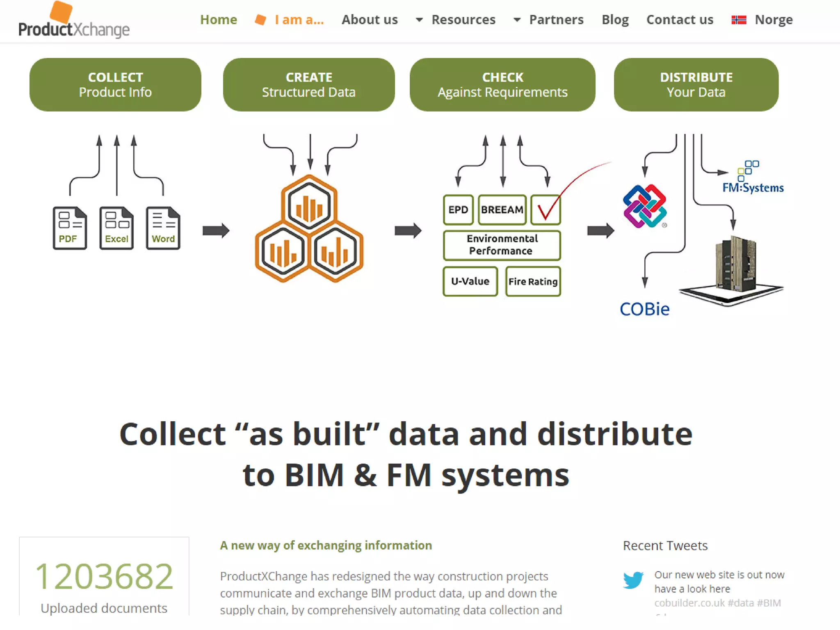The width and height of the screenshot is (840, 630).
Task: Go to the Home menu item
Action: point(218,20)
